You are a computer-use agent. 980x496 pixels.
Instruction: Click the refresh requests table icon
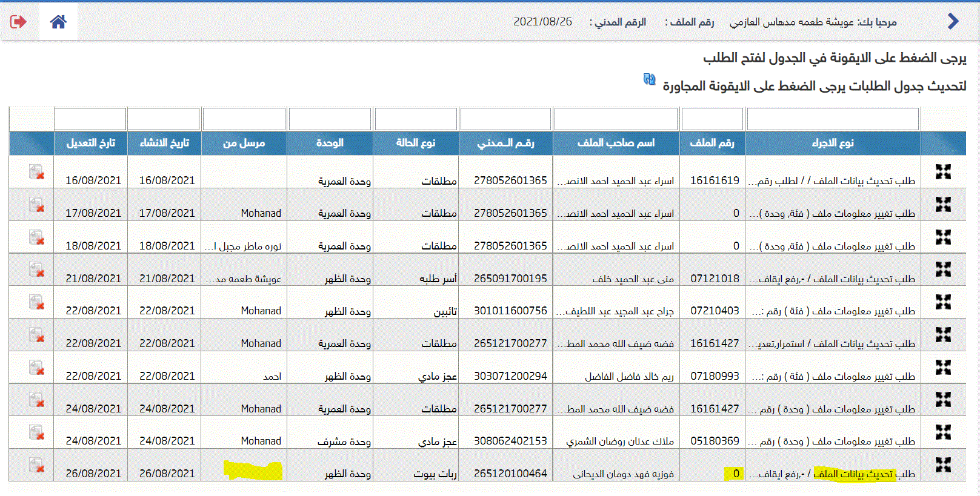[649, 79]
